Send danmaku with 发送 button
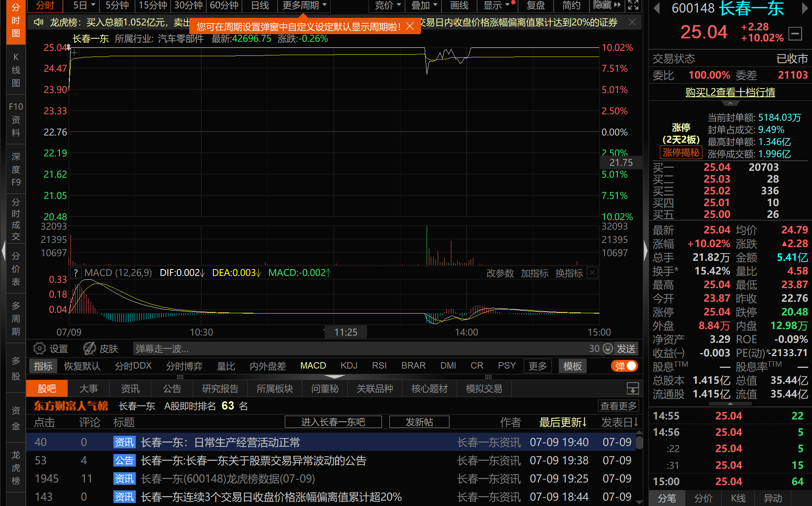This screenshot has height=506, width=812. coord(626,348)
